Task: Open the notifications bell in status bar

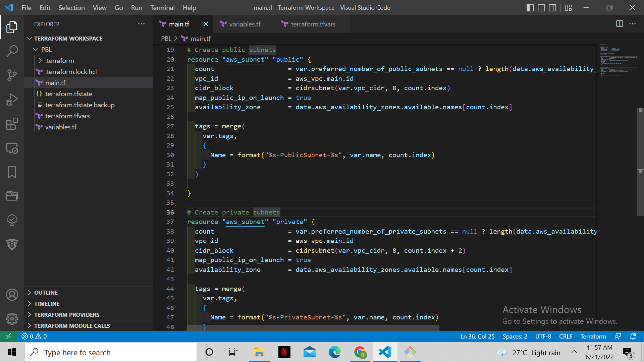Action: point(633,336)
